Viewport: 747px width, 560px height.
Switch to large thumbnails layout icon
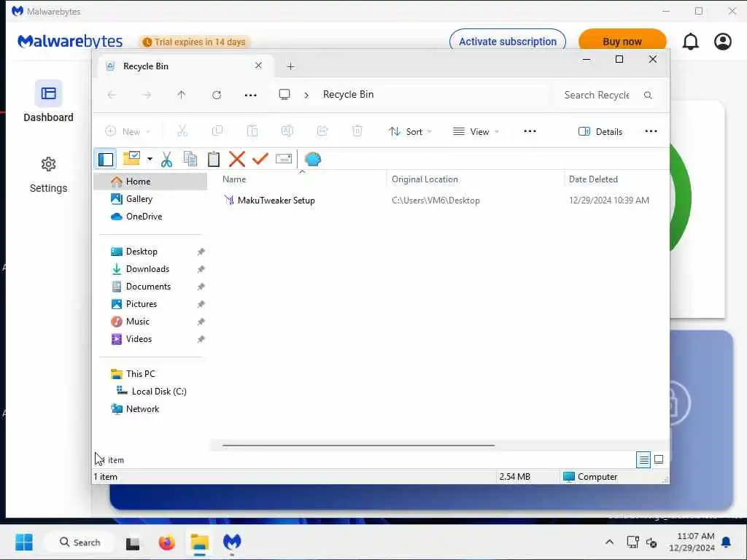tap(659, 459)
